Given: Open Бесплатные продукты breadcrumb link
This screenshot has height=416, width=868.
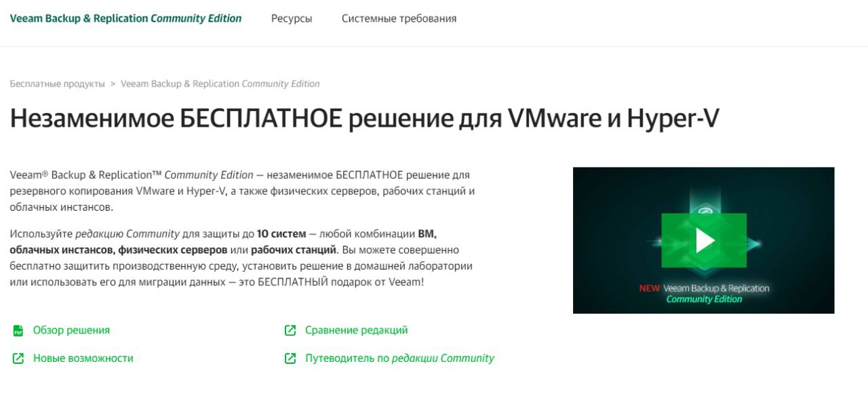Looking at the screenshot, I should 58,84.
